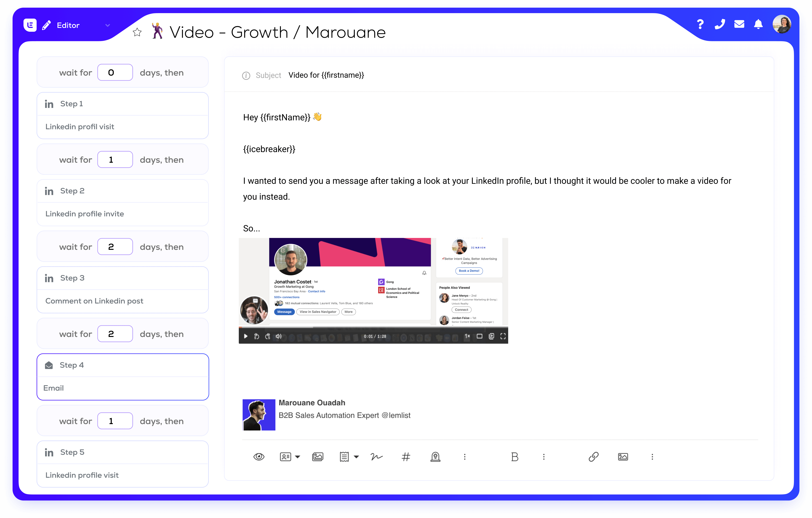
Task: Toggle the eye preview icon
Action: (259, 457)
